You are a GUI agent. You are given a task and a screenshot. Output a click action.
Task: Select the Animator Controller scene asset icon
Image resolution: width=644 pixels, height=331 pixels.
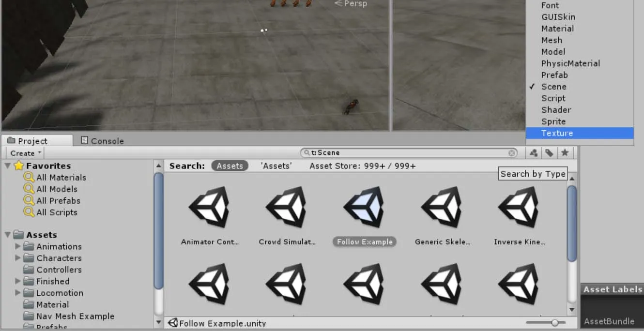click(210, 207)
